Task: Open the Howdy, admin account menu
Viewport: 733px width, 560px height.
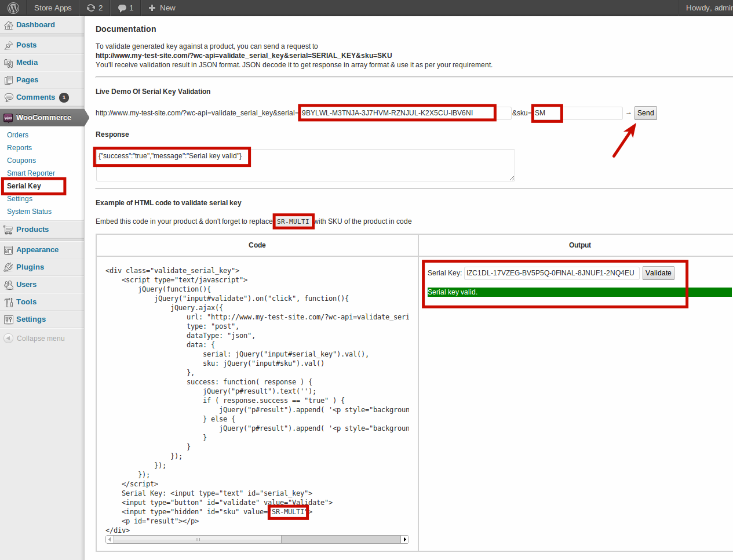Action: [x=709, y=8]
